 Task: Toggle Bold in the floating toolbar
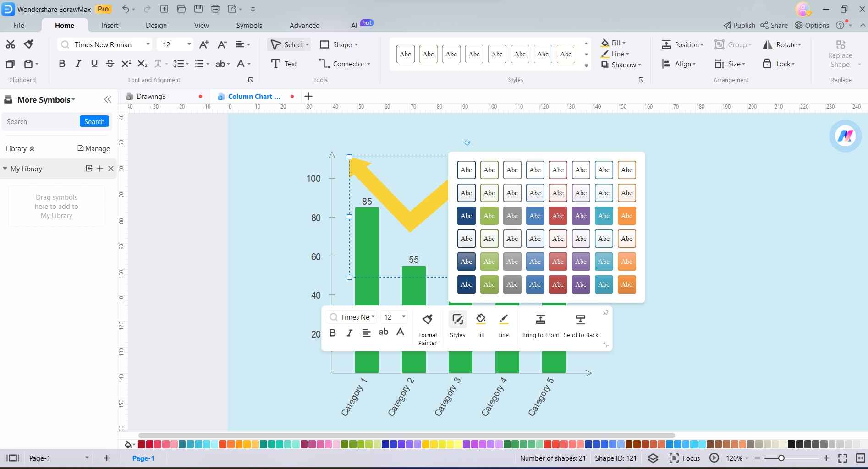point(333,333)
